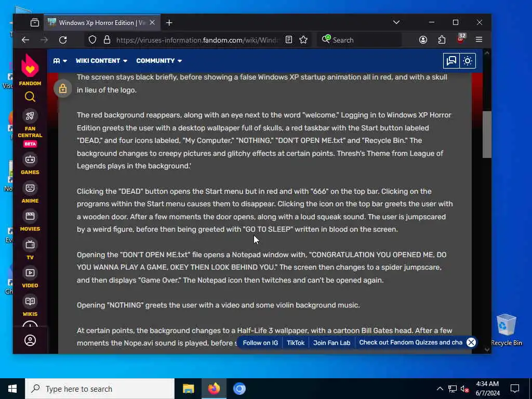
Task: Click the Fandom flame logo
Action: (30, 66)
